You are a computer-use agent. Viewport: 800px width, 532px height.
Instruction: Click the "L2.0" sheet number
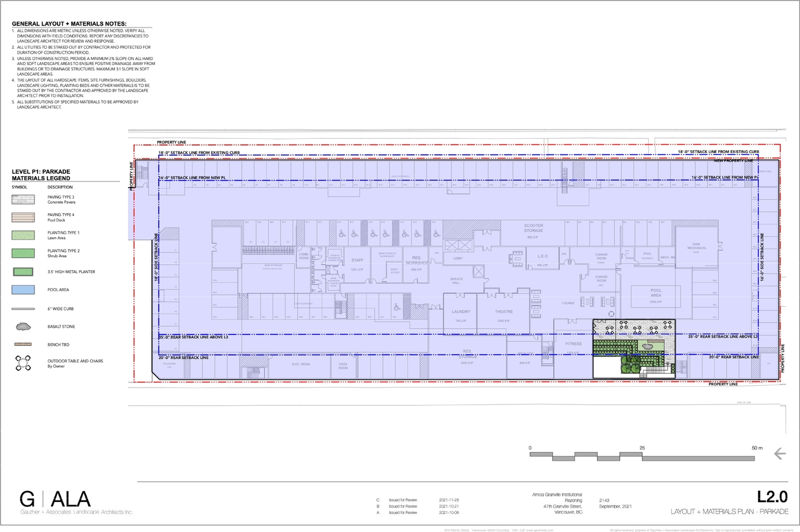pyautogui.click(x=772, y=497)
